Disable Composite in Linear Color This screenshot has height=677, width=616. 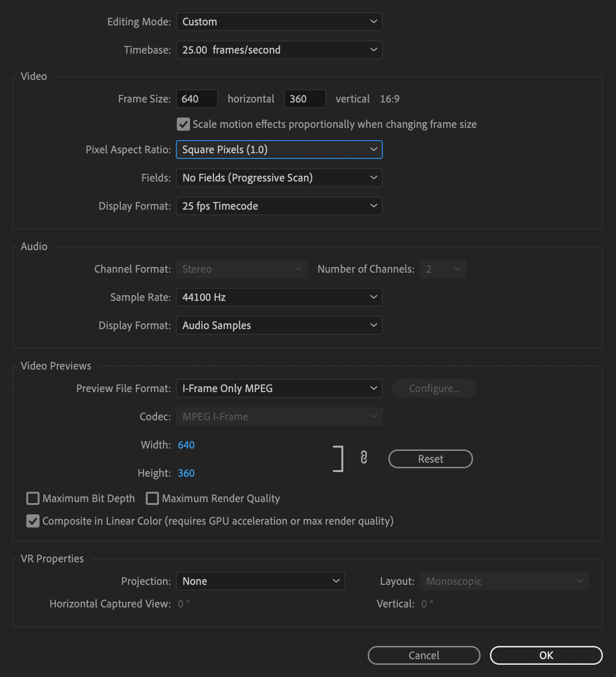pos(32,521)
